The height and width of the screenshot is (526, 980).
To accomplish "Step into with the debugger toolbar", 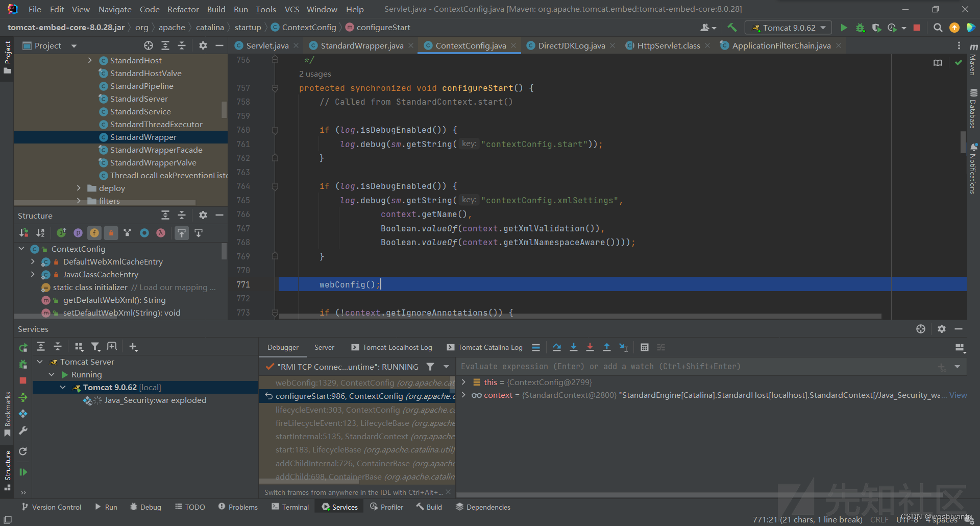I will pyautogui.click(x=574, y=347).
